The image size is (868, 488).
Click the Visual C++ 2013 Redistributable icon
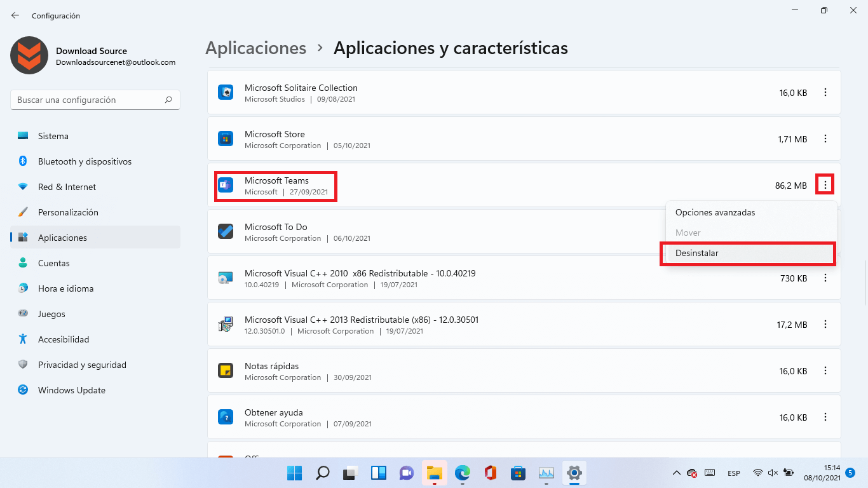point(226,324)
